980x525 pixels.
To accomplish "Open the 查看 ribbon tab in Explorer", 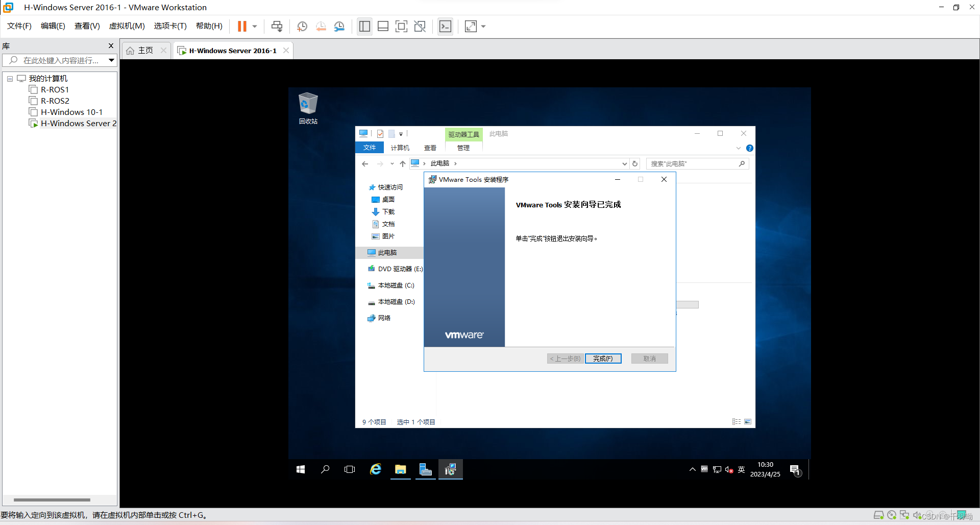I will 430,148.
